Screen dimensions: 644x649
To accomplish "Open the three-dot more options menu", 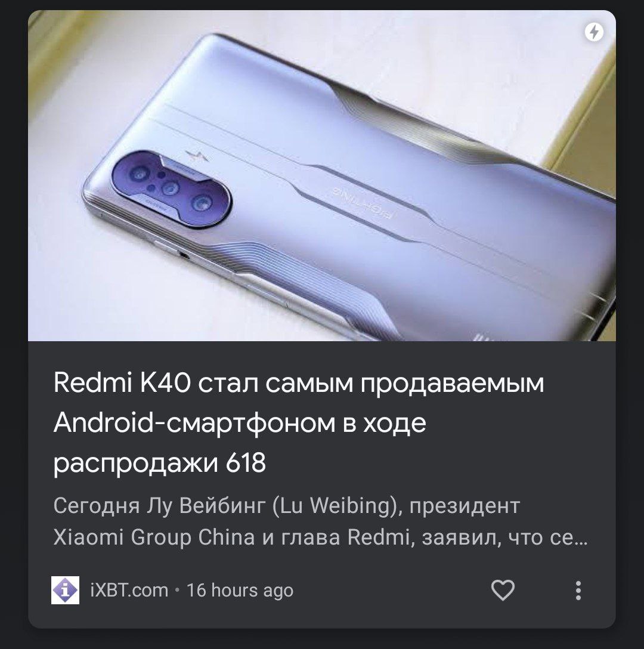I will click(578, 590).
